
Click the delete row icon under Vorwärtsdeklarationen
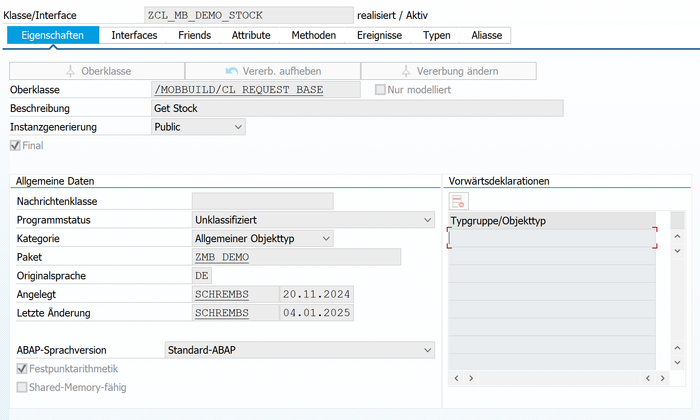tap(458, 201)
